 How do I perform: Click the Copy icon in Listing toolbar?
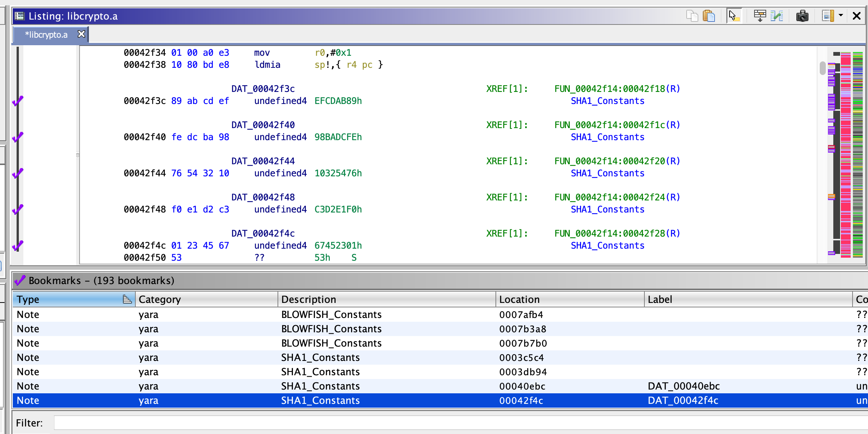coord(692,16)
